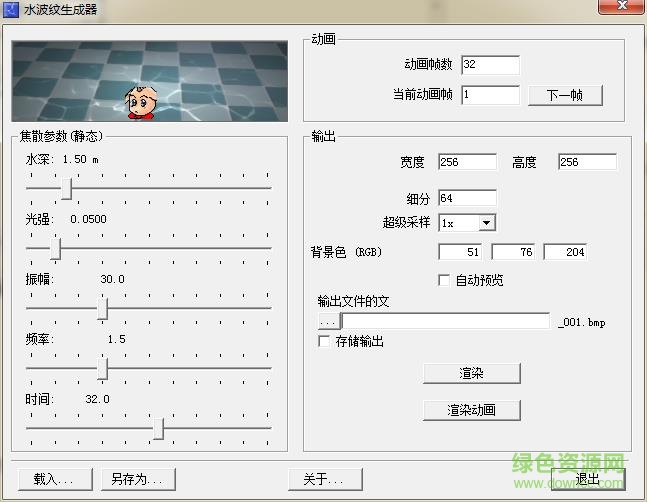
Task: Click the "1.5" frequency value
Action: point(116,339)
